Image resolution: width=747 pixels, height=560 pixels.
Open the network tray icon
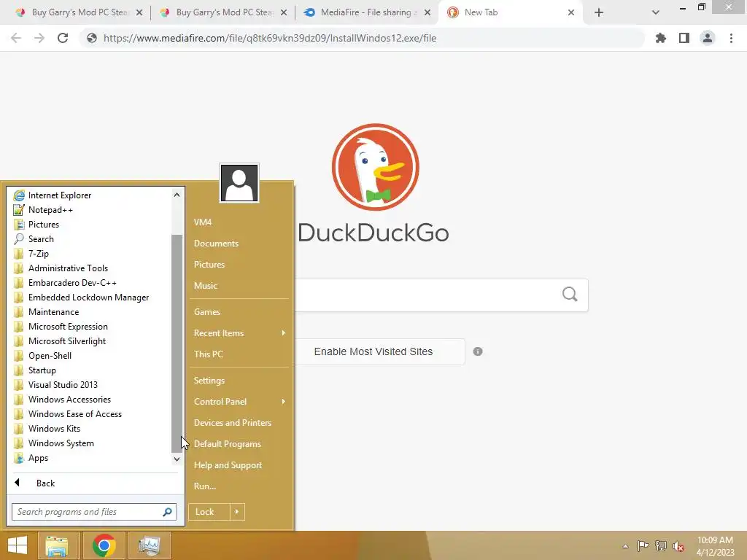point(661,545)
